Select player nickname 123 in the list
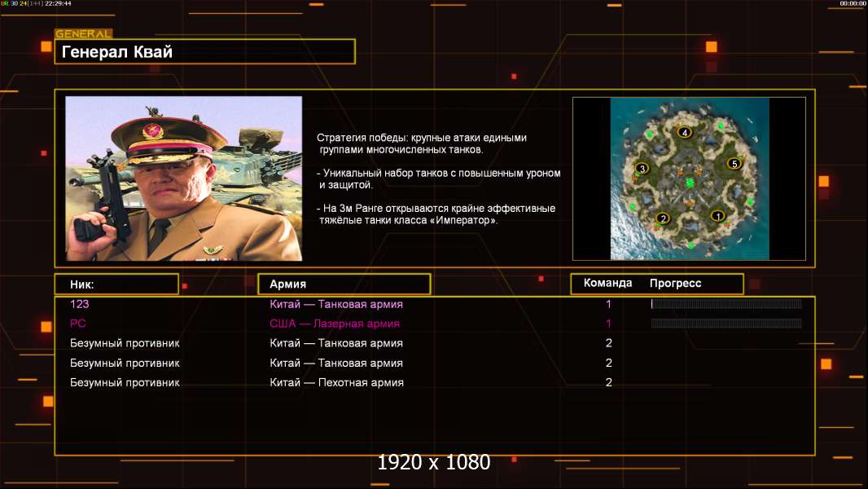This screenshot has height=489, width=868. tap(80, 304)
